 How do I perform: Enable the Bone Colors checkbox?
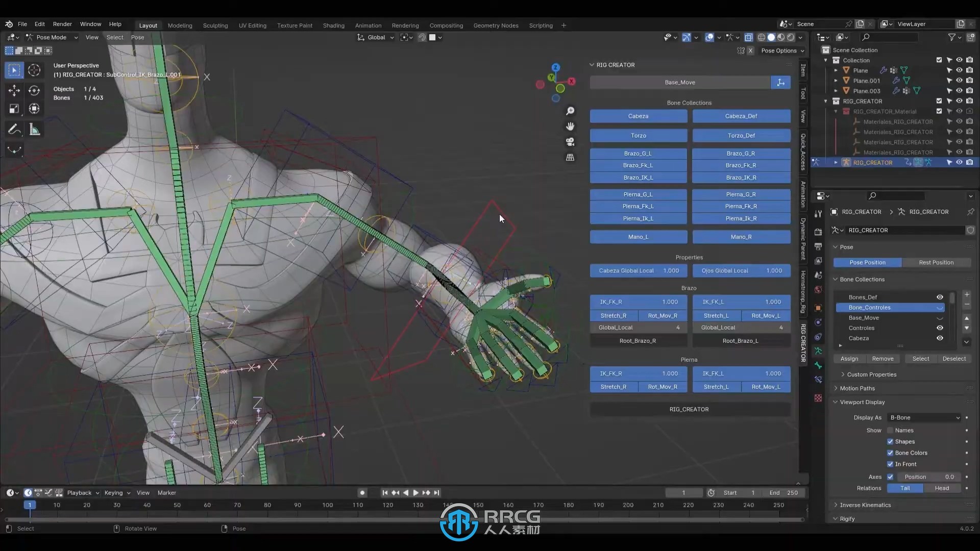(890, 452)
